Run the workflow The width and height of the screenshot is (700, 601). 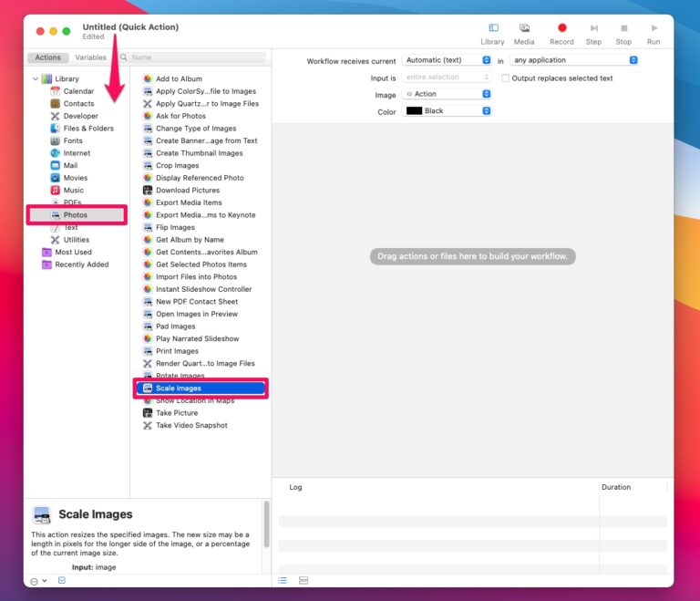click(654, 34)
